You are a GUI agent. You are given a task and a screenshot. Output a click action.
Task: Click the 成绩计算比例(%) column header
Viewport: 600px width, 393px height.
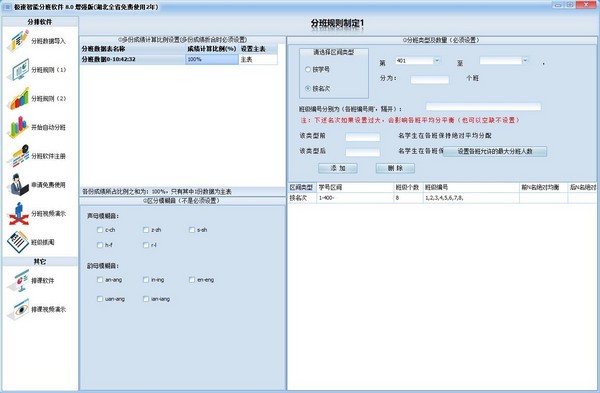[212, 49]
